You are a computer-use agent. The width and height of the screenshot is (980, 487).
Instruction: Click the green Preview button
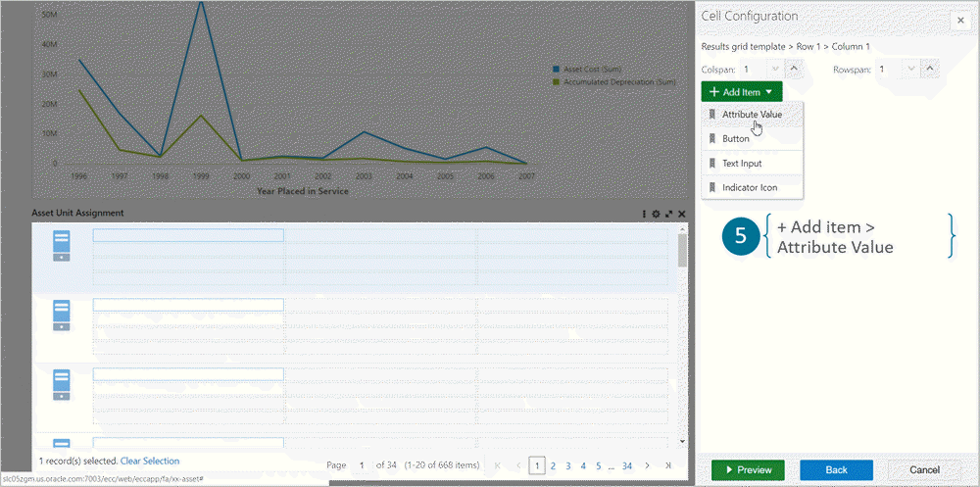[748, 470]
